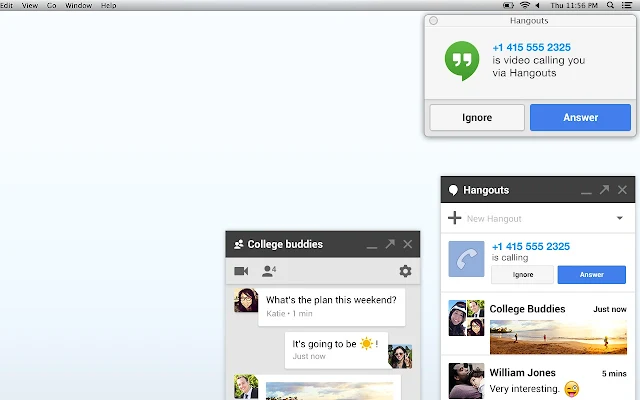Click the William Jones profile picture
640x400 pixels.
[467, 381]
